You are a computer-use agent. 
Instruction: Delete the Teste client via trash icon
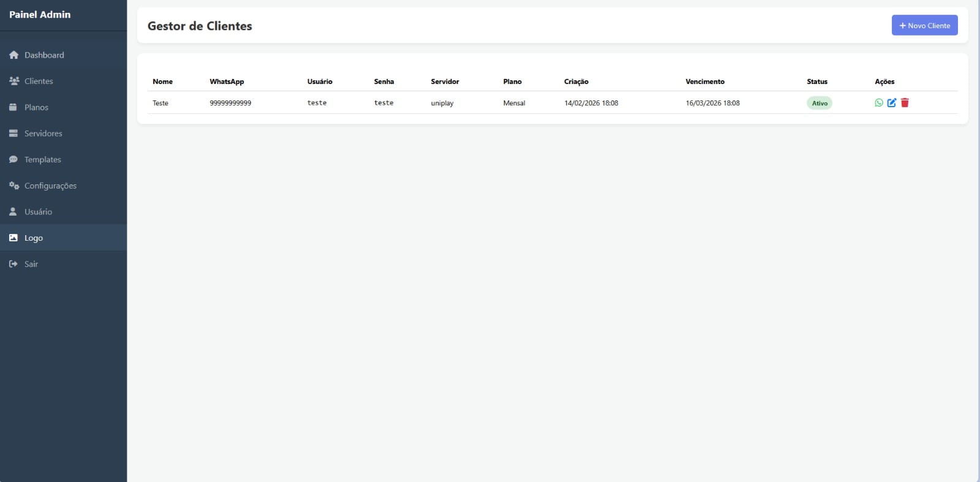pyautogui.click(x=905, y=103)
